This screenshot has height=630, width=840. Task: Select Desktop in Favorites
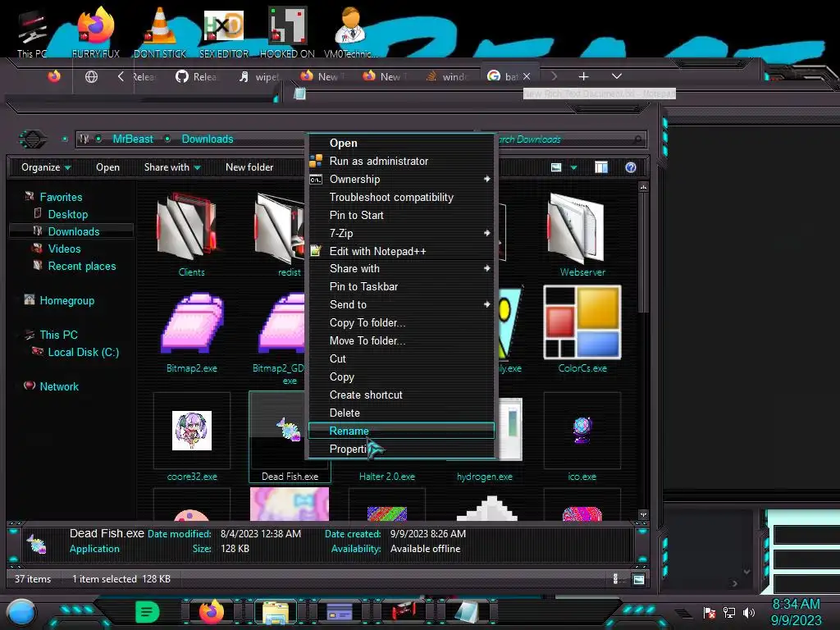(67, 214)
